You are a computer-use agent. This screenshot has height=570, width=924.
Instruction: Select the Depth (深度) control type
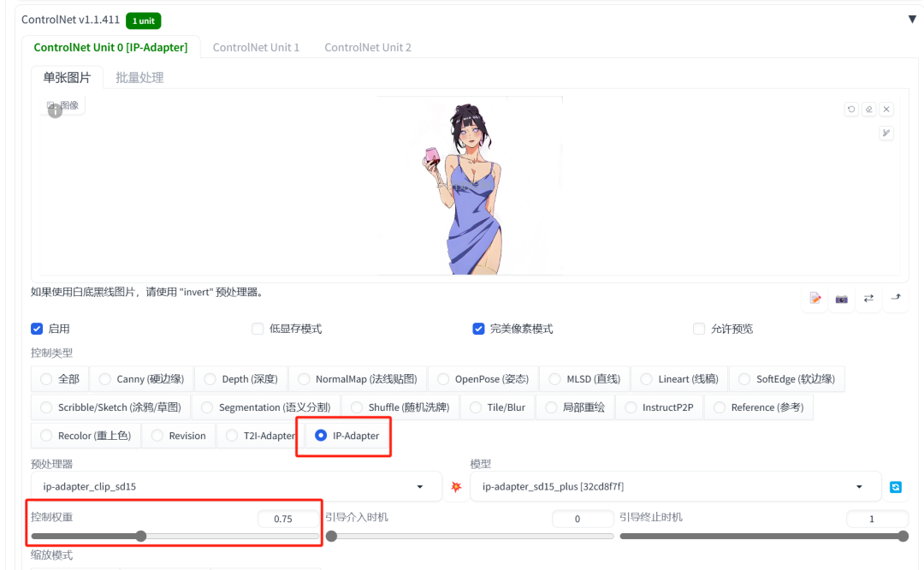[x=241, y=379]
